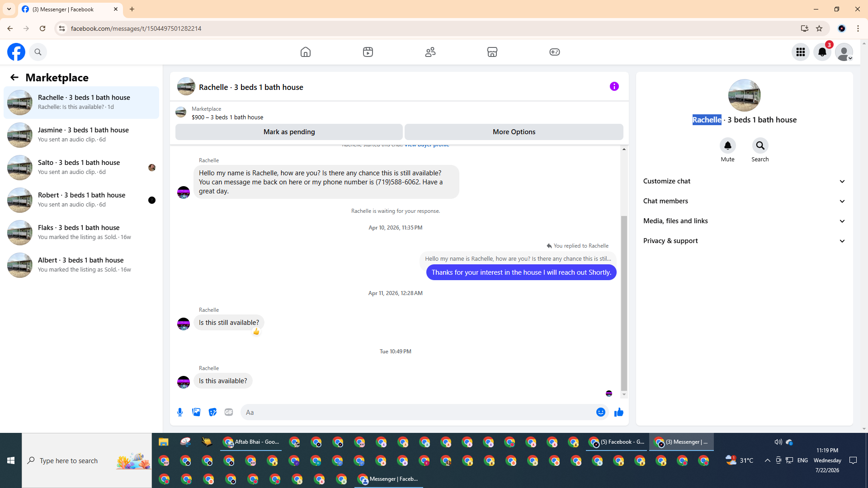
Task: Open Albert's 3 beds conversation
Action: (x=81, y=265)
